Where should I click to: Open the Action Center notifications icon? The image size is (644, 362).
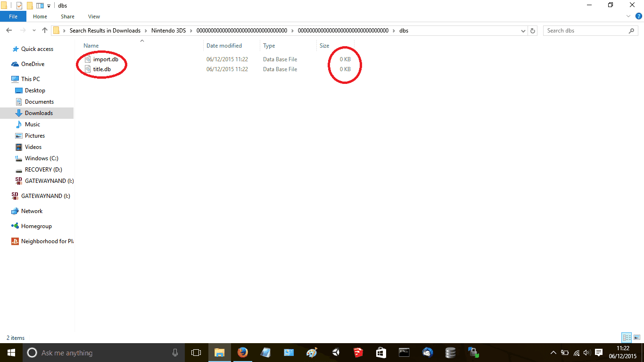click(x=599, y=353)
